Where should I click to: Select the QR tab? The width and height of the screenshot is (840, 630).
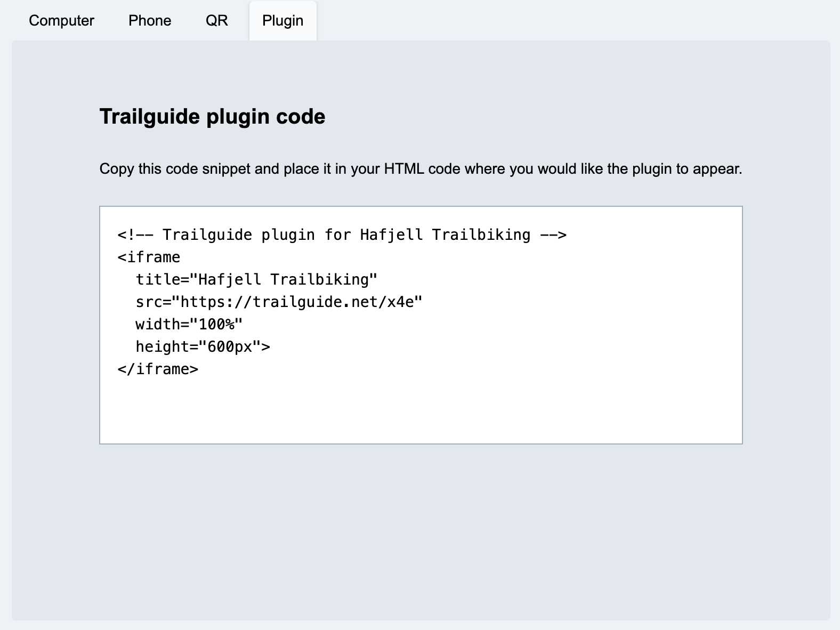217,21
